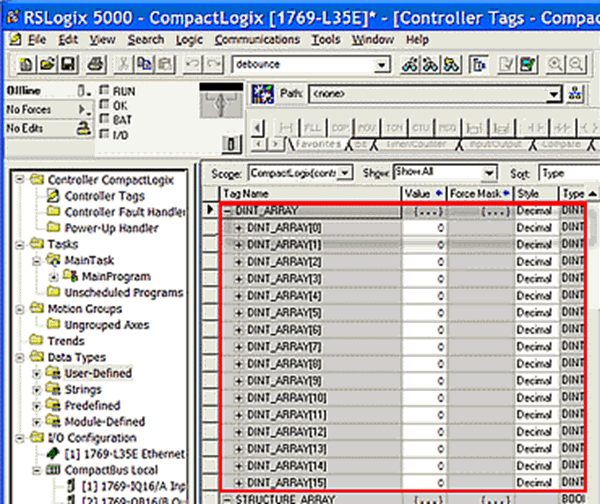The image size is (600, 504).
Task: Collapse the Tasks tree folder
Action: click(x=20, y=245)
